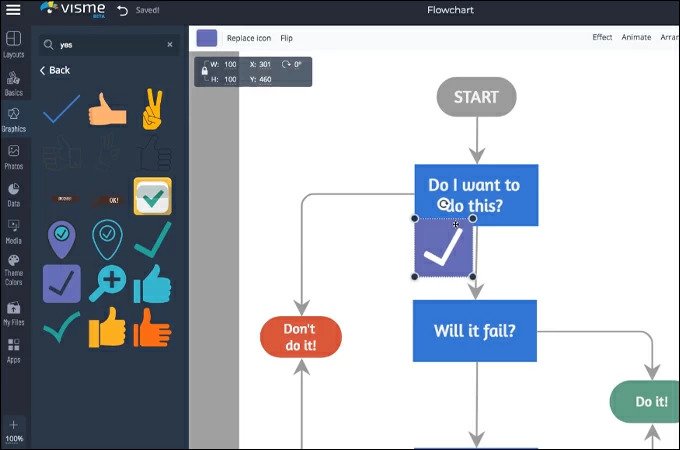
Task: Open My Files panel
Action: pyautogui.click(x=14, y=311)
